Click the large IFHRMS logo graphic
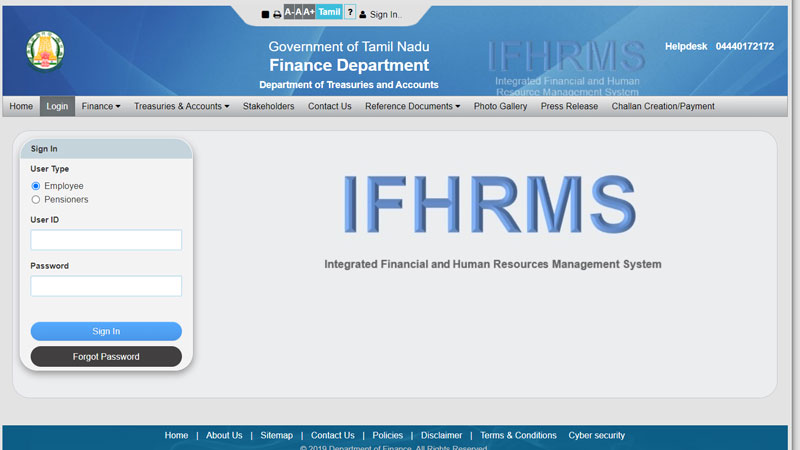 point(490,205)
